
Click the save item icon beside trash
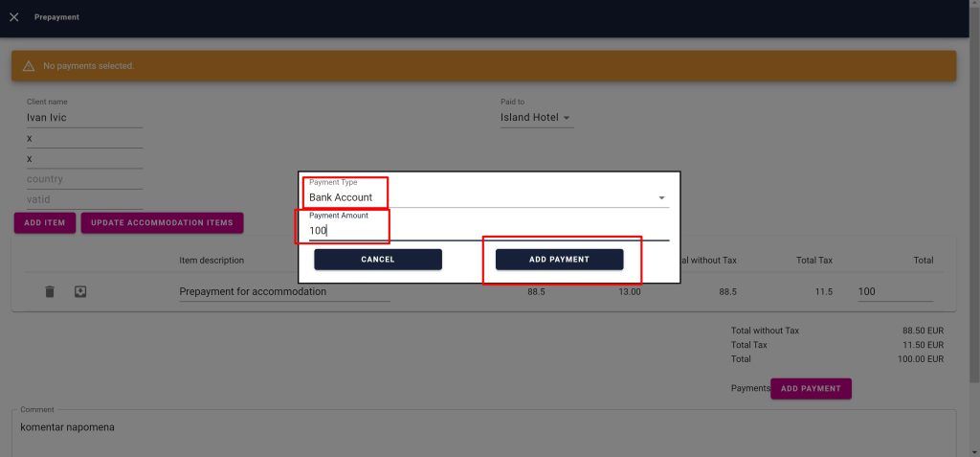(x=80, y=291)
